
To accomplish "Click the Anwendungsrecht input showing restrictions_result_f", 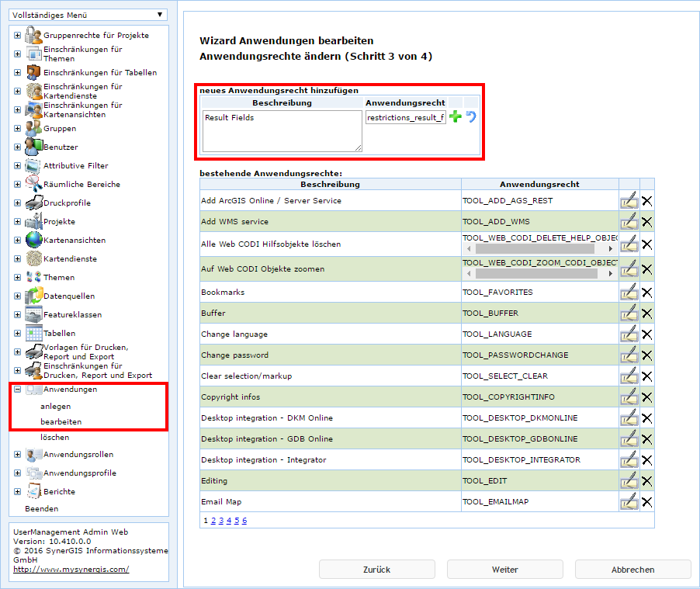I will click(407, 116).
